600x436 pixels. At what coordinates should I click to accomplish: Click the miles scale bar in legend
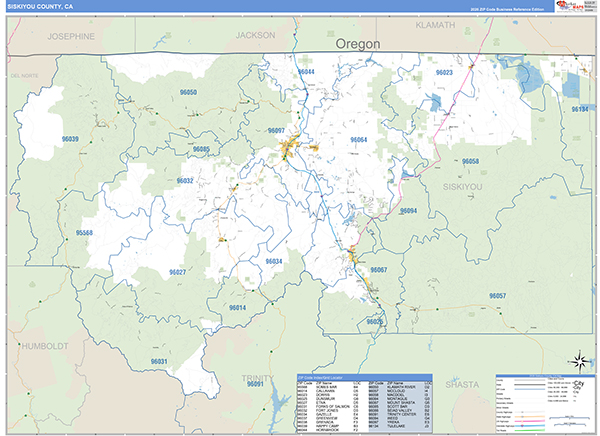point(569,418)
